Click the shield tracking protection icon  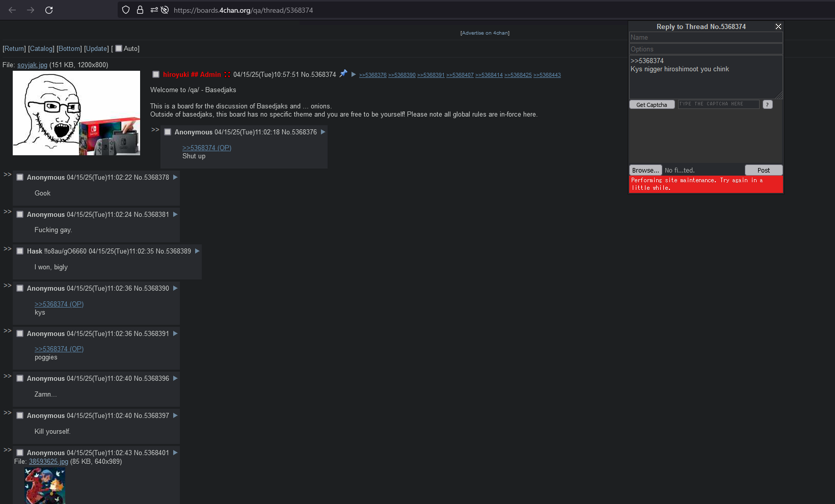point(126,10)
